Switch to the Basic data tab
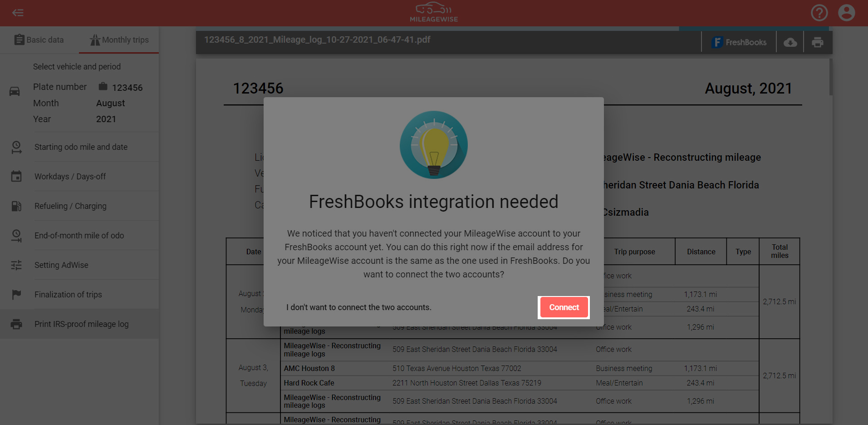Viewport: 868px width, 425px height. [x=39, y=40]
